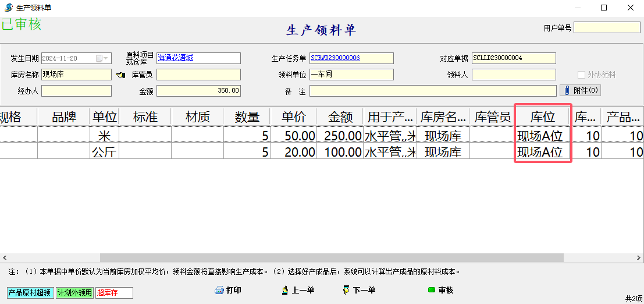Toggle the 外协领料 checkbox
Viewport: 644px width, 304px height.
click(x=581, y=75)
